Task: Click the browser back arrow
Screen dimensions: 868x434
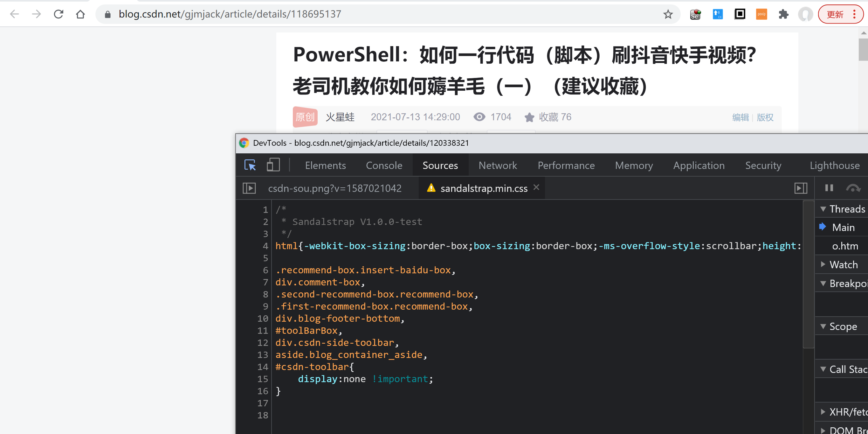Action: click(x=14, y=14)
